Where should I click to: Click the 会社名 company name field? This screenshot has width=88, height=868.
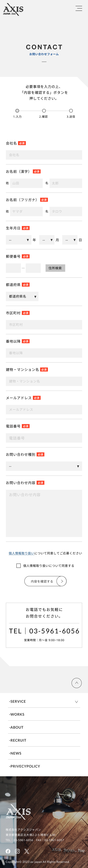pyautogui.click(x=44, y=155)
